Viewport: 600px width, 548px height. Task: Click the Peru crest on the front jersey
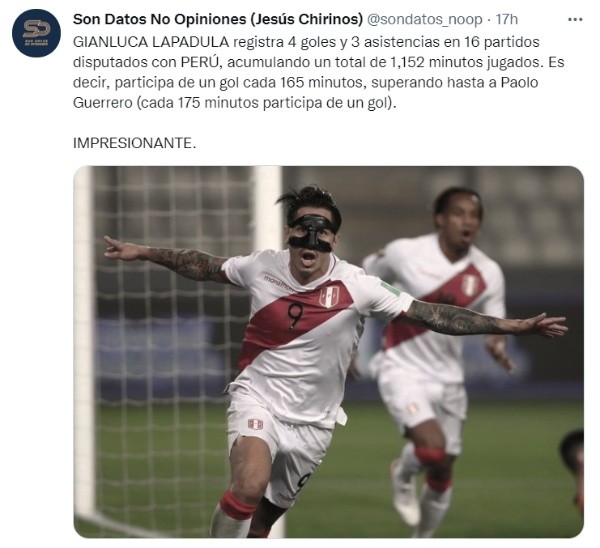(x=329, y=296)
